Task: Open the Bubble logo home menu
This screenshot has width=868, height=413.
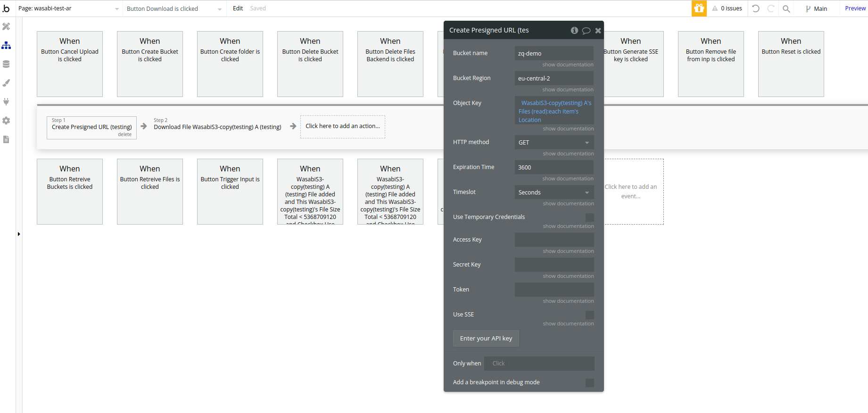Action: (6, 8)
